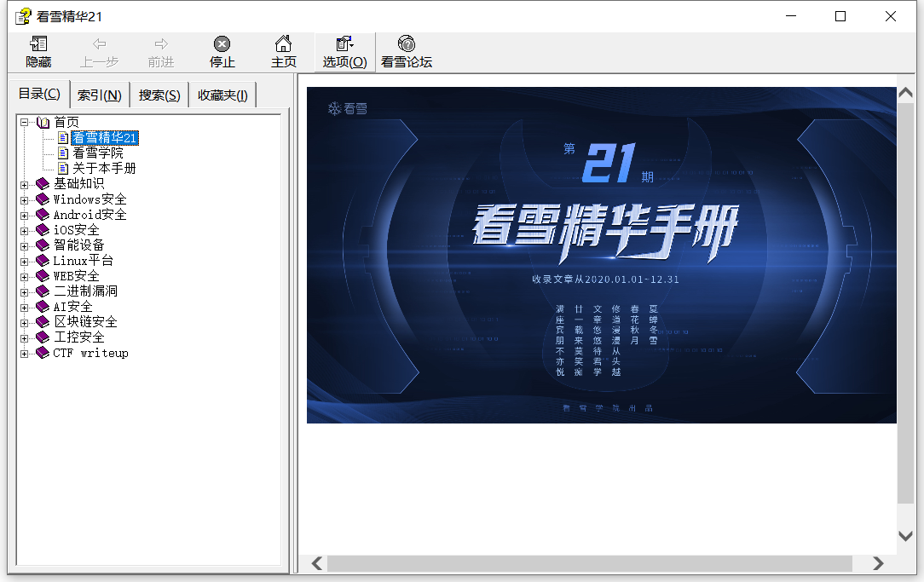This screenshot has height=582, width=924.
Task: Expand the 区块链安全 tree node
Action: (24, 323)
